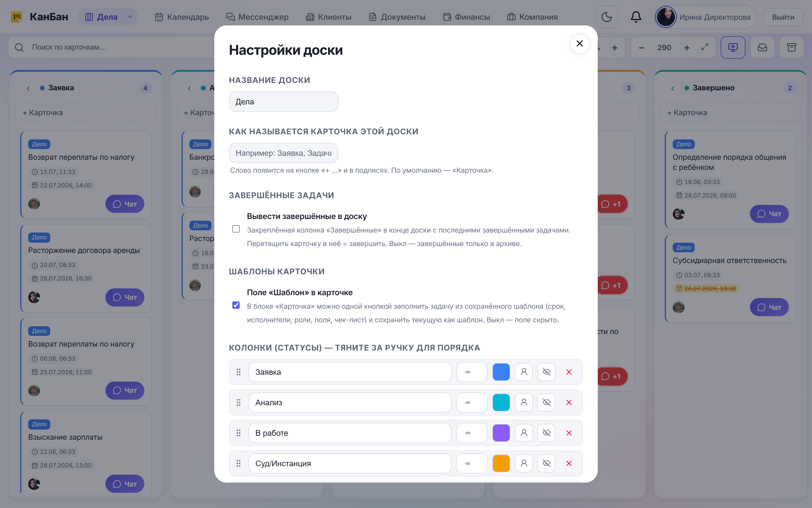The width and height of the screenshot is (812, 508).
Task: Open the archive box icon
Action: 791,47
